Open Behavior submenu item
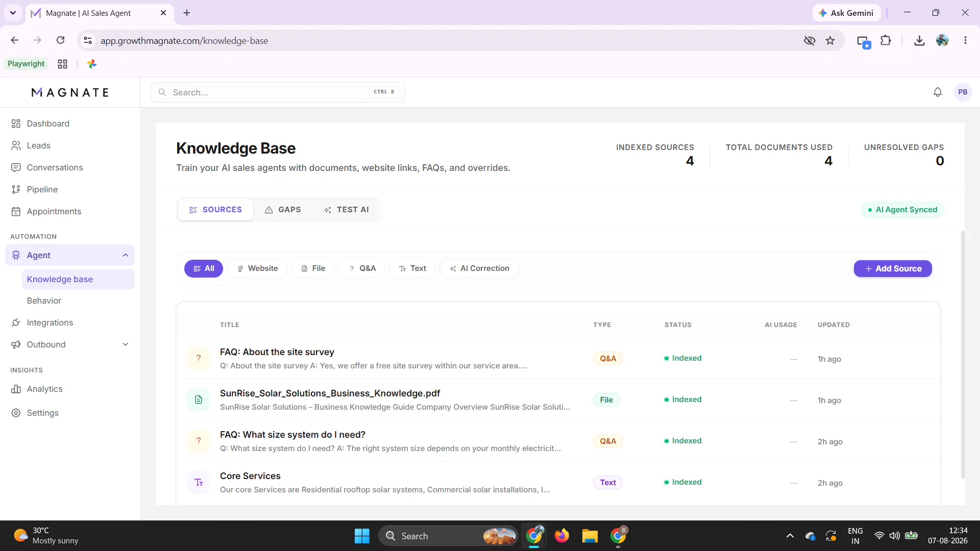The width and height of the screenshot is (980, 551). click(x=78, y=300)
